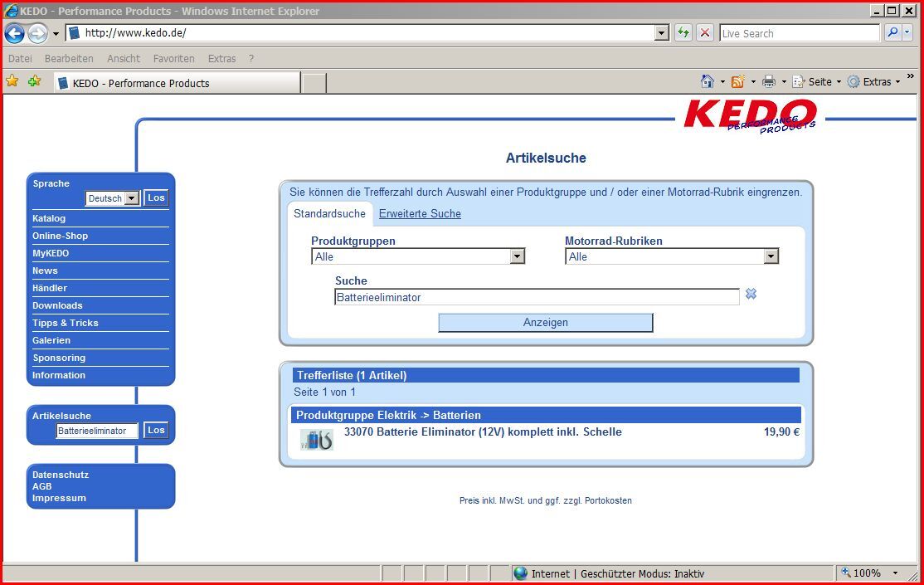Viewport: 924px width, 585px height.
Task: Open the Favorites star icon
Action: (x=12, y=81)
